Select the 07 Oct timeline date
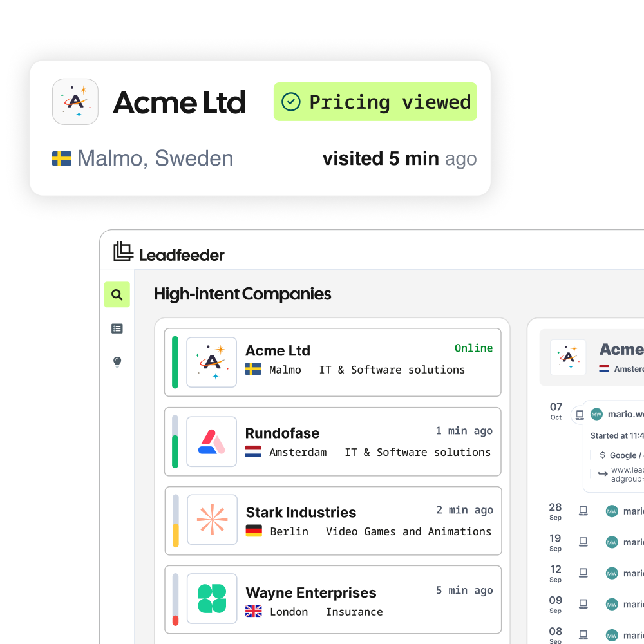The width and height of the screenshot is (644, 644). click(556, 411)
